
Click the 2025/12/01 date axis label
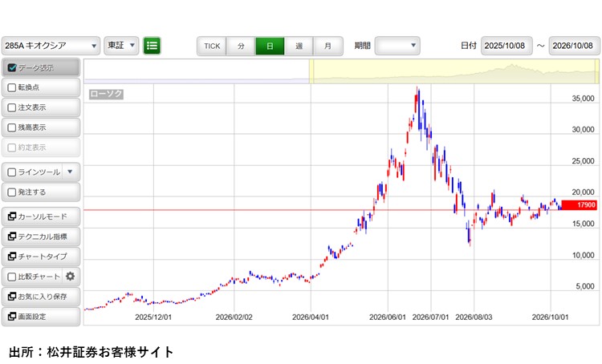[153, 317]
